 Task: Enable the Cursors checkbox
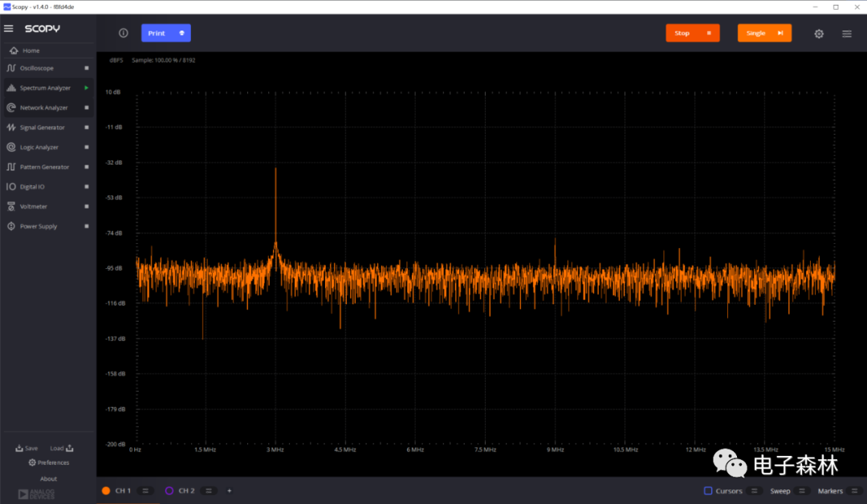708,490
